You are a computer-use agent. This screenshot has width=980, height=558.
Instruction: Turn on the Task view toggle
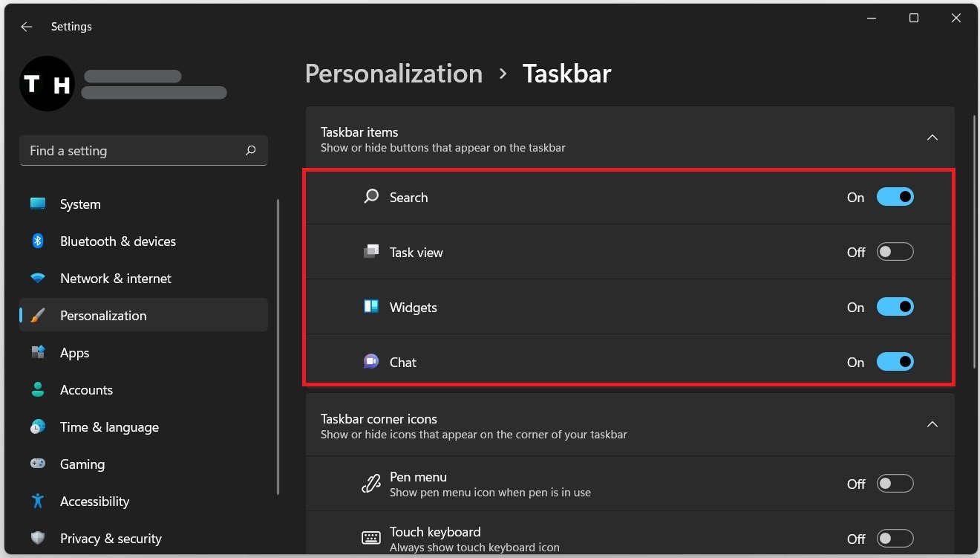click(x=895, y=252)
